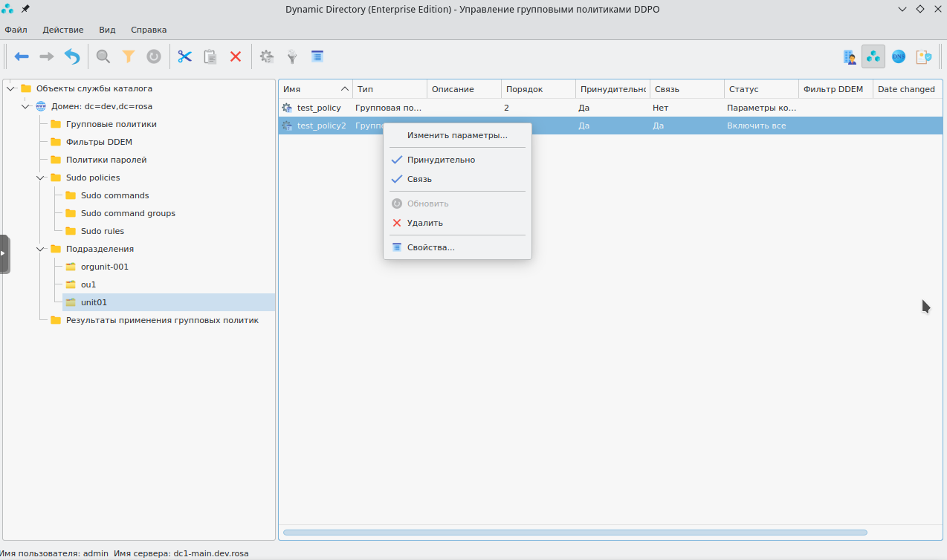Select the 'Групповые политики' tree folder
947x560 pixels.
click(111, 124)
